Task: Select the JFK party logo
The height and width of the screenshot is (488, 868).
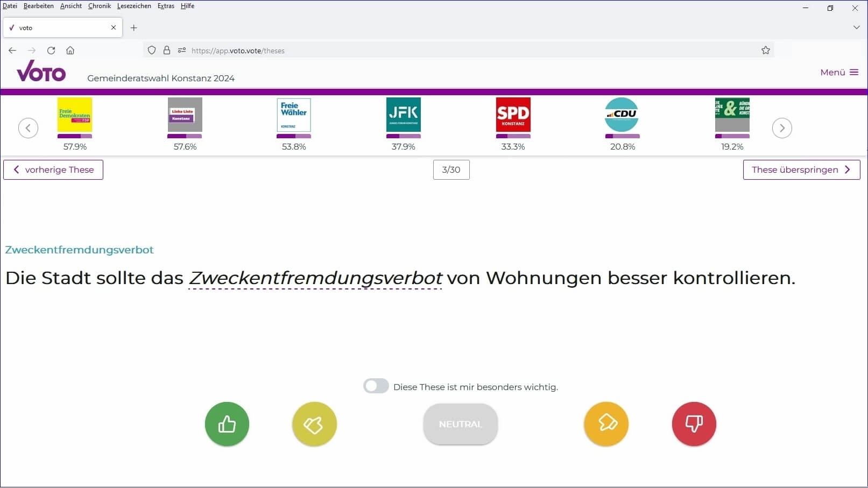Action: [404, 115]
